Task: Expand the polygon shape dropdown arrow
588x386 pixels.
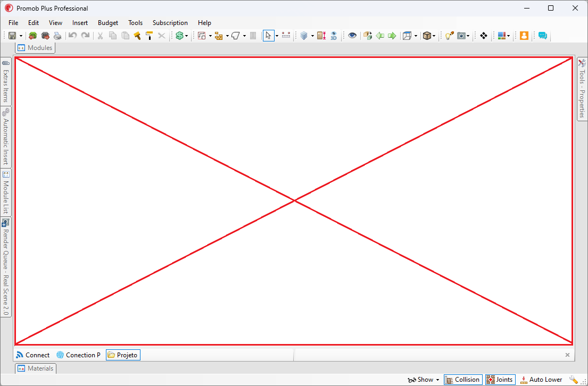Action: pos(244,36)
